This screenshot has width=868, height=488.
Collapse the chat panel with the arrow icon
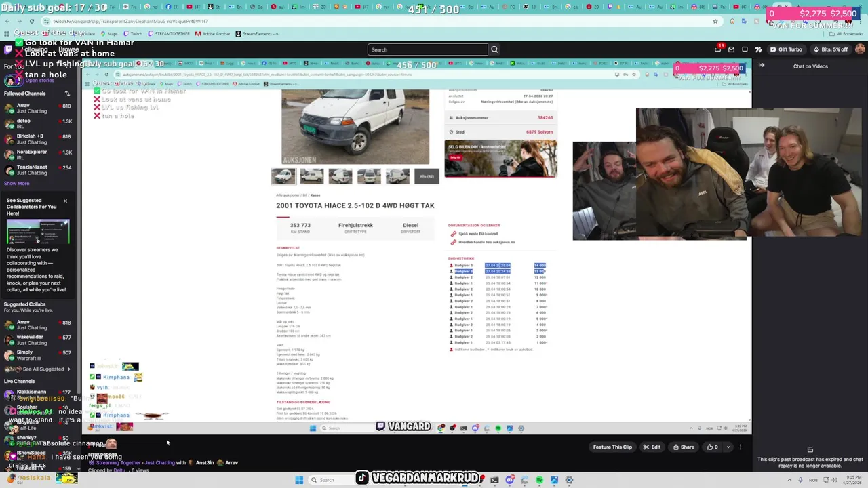[762, 66]
